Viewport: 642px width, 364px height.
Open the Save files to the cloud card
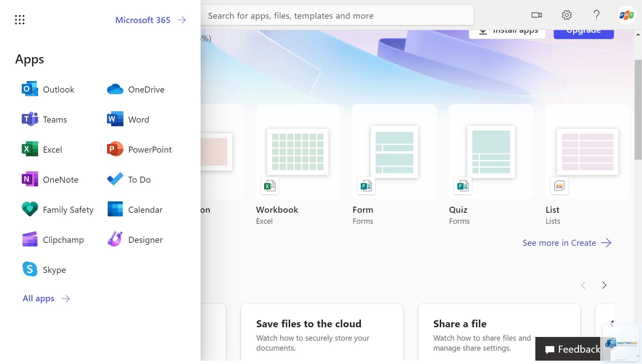[x=322, y=332]
